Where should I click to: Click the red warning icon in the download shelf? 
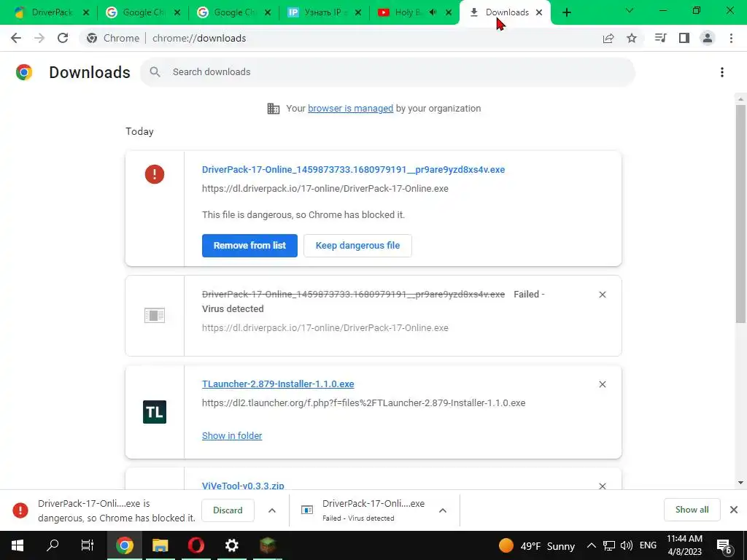tap(20, 510)
